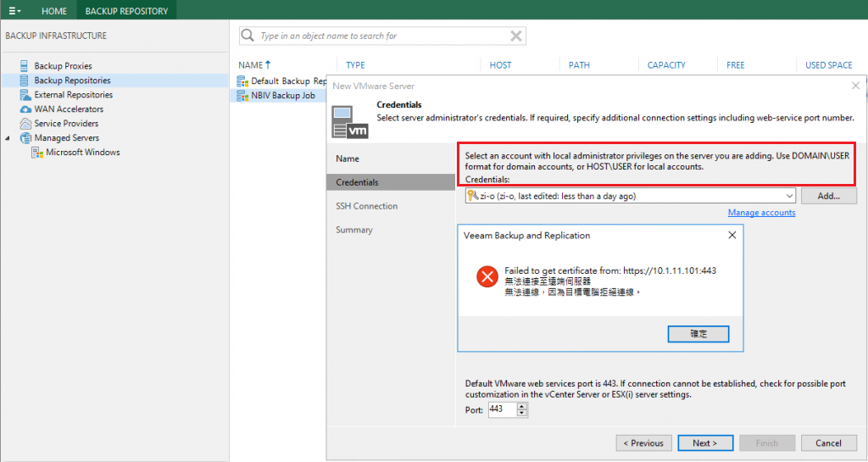The image size is (868, 462).
Task: Focus the object name search field
Action: (382, 36)
